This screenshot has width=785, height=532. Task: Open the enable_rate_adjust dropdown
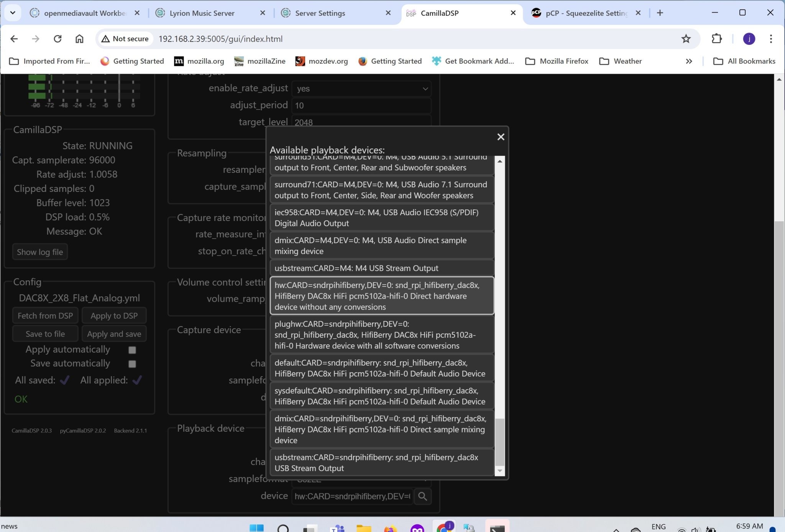[361, 88]
